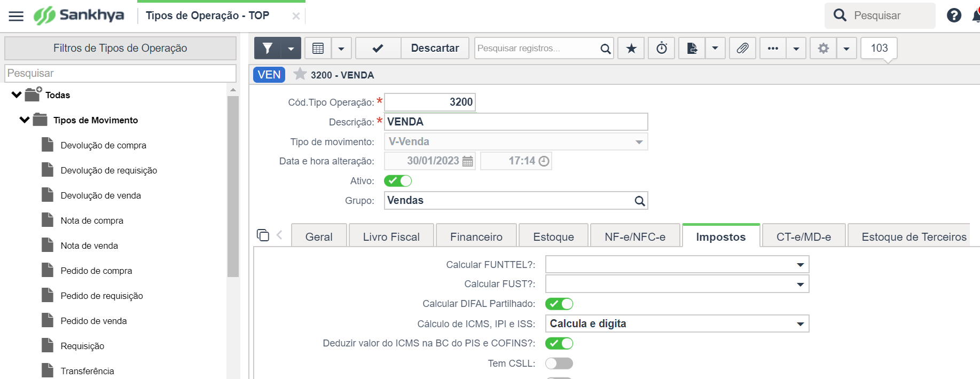Open the stopwatch history icon

(x=662, y=49)
